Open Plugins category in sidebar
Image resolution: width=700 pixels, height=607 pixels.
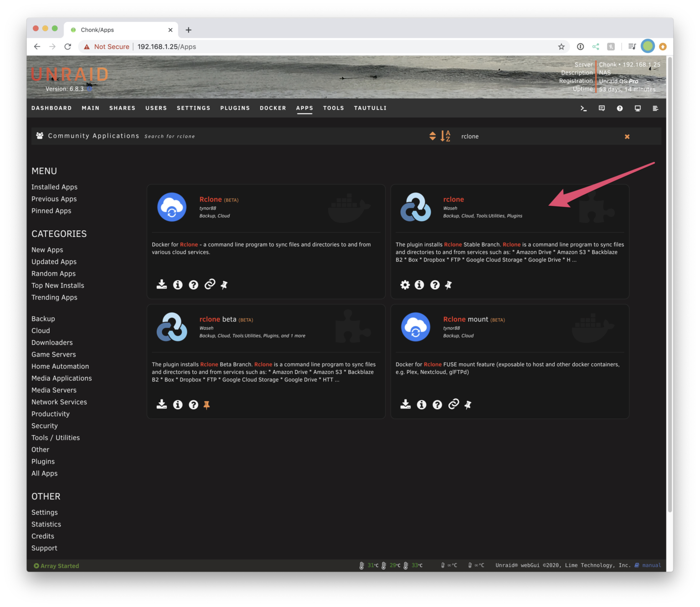click(x=43, y=462)
